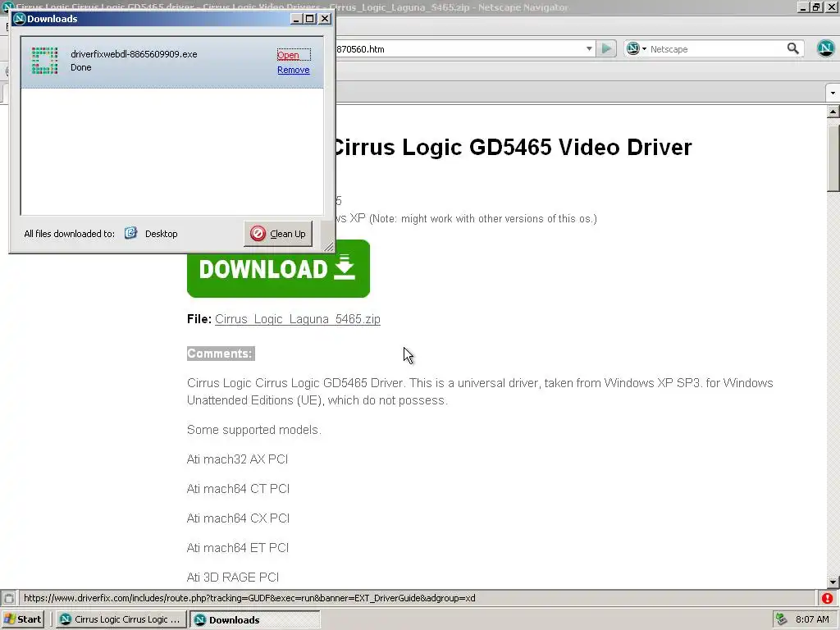Click the page scrollbar thumb

click(x=833, y=158)
